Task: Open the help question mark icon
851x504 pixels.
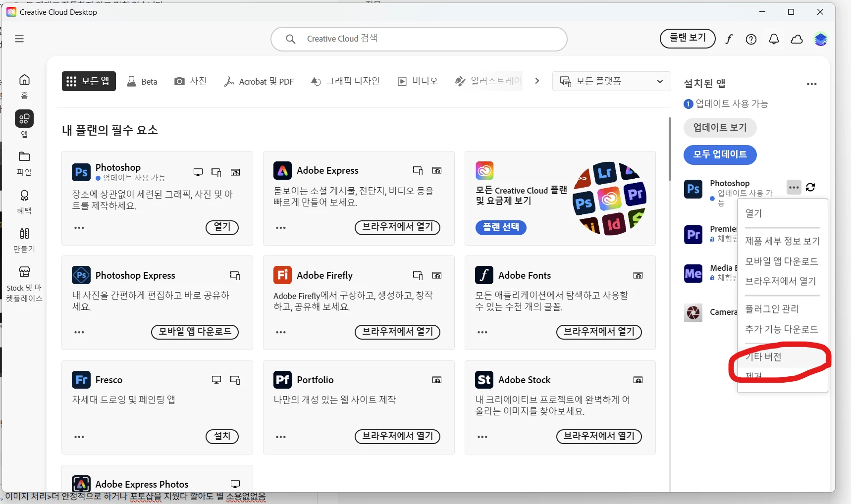Action: (x=751, y=39)
